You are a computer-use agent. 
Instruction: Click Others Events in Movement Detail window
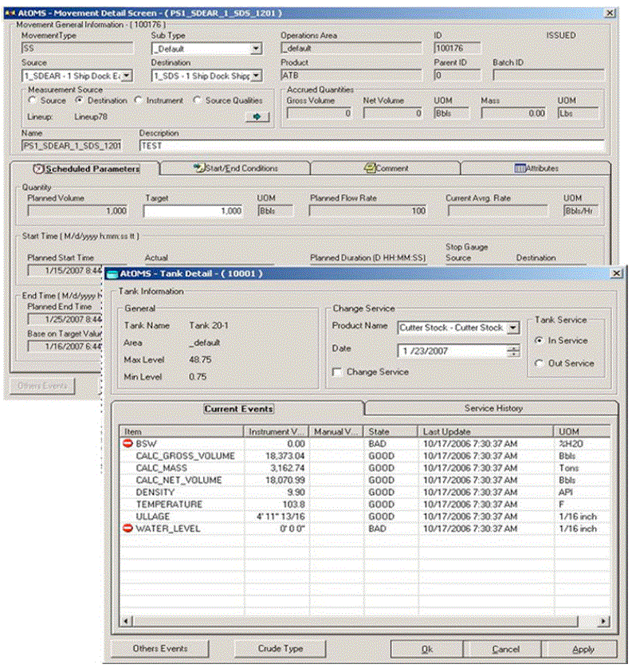click(x=42, y=386)
